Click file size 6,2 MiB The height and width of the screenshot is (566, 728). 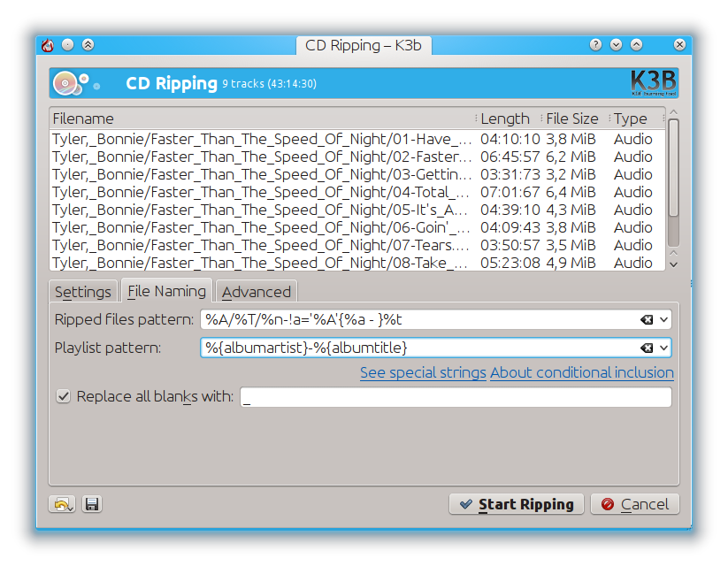[571, 157]
